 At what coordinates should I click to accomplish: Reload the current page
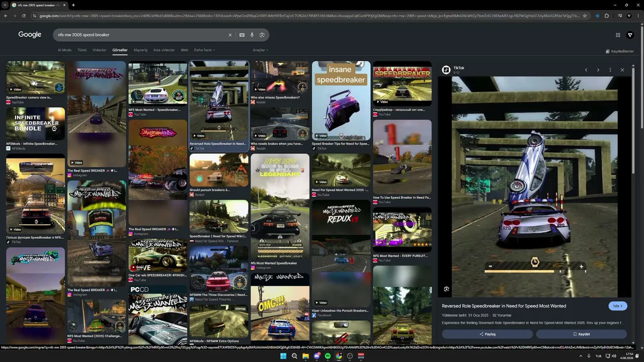(x=24, y=16)
